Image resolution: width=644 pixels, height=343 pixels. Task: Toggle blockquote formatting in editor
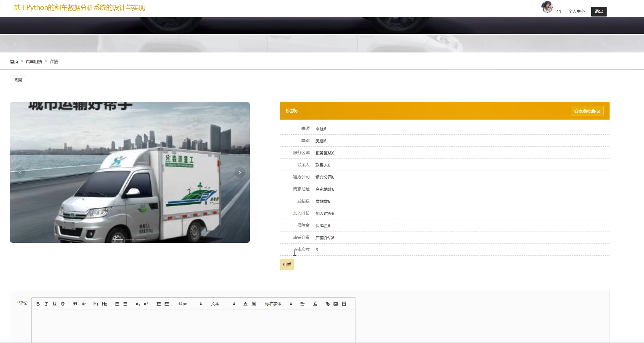[x=75, y=304]
